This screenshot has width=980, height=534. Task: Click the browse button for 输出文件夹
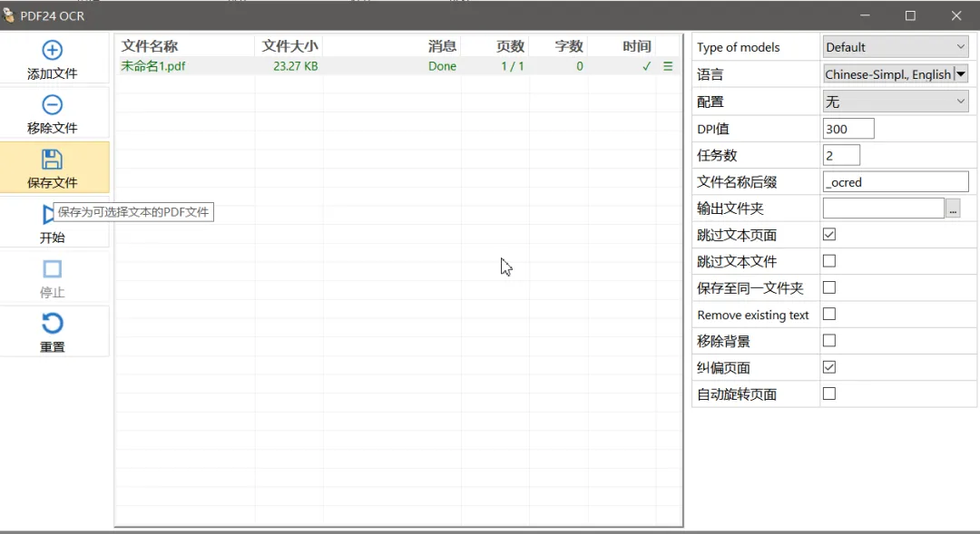pos(953,209)
